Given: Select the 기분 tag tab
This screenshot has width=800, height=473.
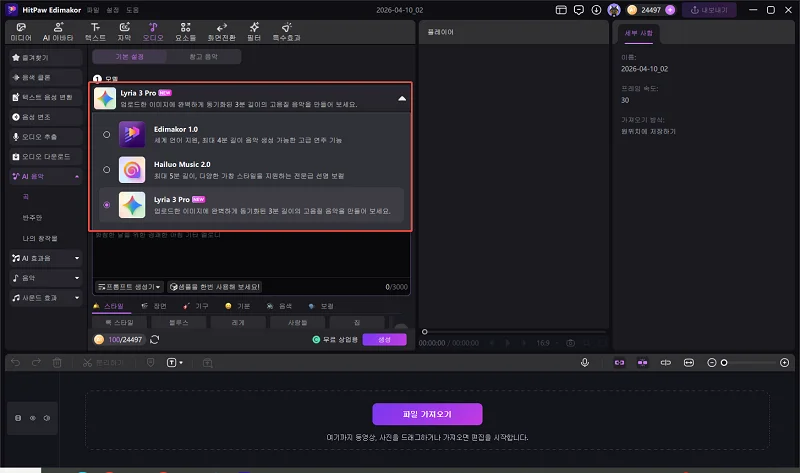Looking at the screenshot, I should (x=238, y=306).
